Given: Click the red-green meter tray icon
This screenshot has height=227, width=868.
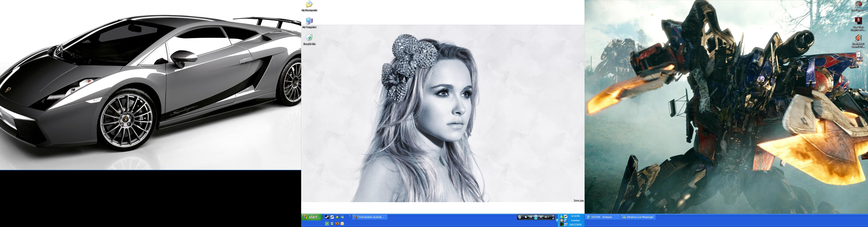Looking at the screenshot, I should click(x=562, y=225).
